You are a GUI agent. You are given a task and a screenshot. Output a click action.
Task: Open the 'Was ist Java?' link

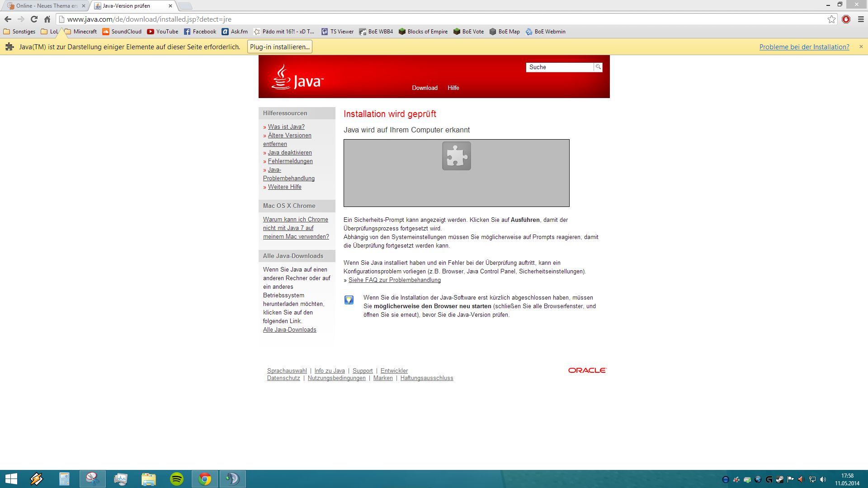click(286, 127)
